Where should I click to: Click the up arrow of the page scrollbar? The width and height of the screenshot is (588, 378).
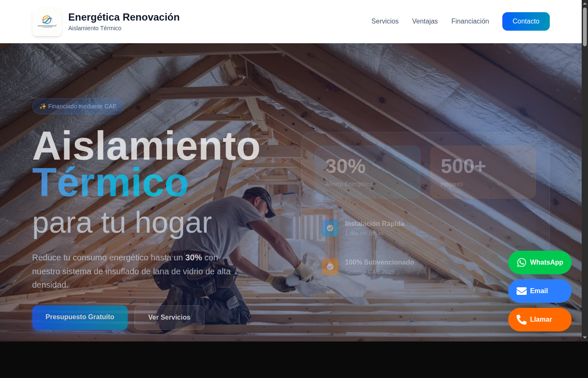pos(585,3)
